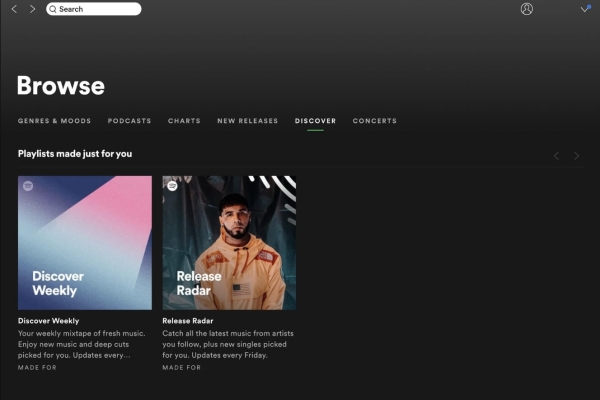Click the Discover Weekly title link
Screen dimensions: 600x400
click(x=49, y=321)
